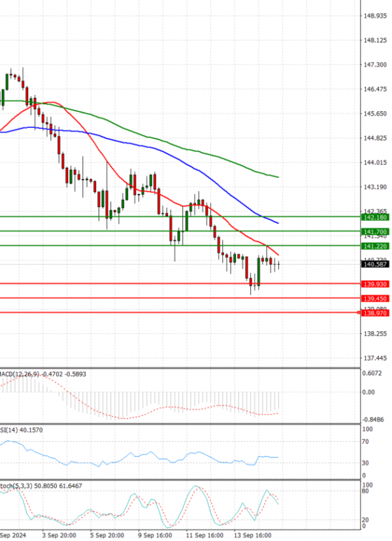This screenshot has width=392, height=541.
Task: Click the RSI scale level 30
Action: (x=365, y=463)
